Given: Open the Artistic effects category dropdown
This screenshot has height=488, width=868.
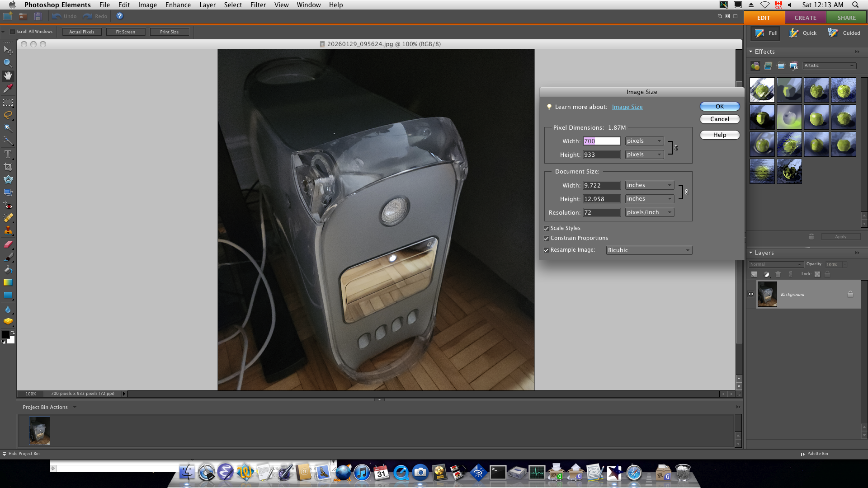Looking at the screenshot, I should 829,66.
